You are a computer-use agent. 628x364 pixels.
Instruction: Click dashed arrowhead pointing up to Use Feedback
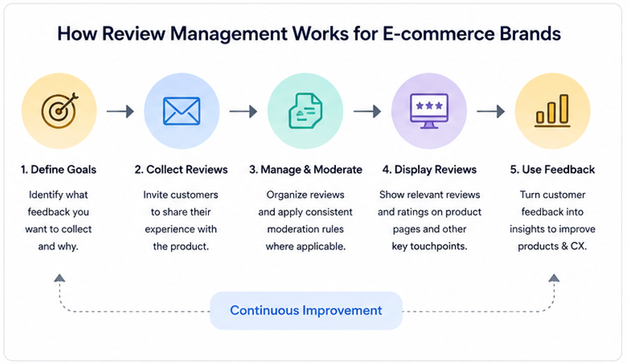point(554,278)
